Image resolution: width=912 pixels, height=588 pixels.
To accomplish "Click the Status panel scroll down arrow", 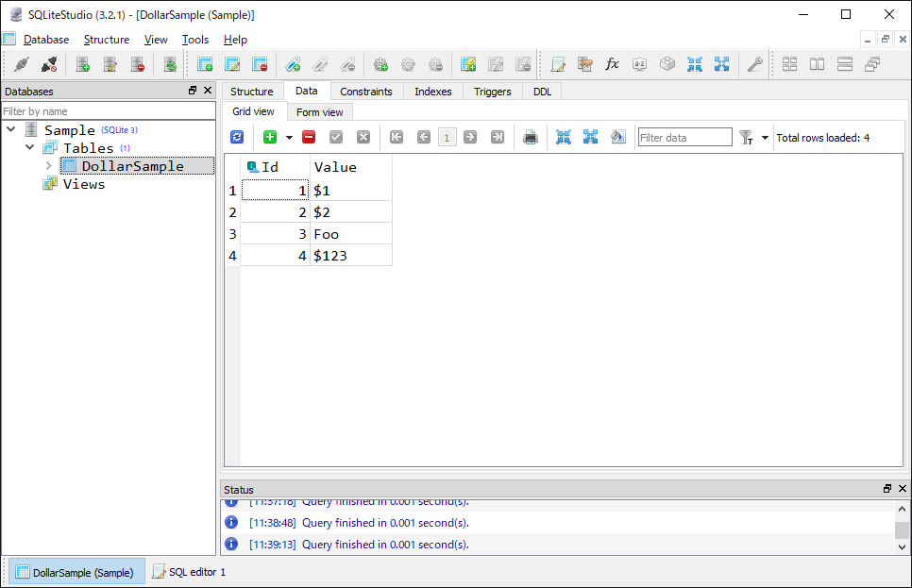I will pos(902,546).
